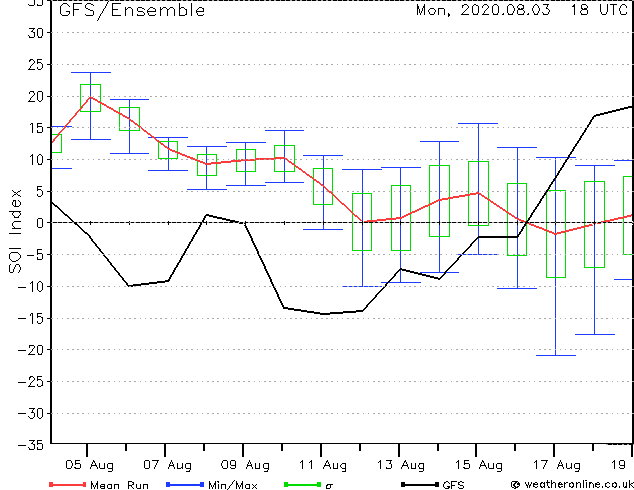
Task: Click the '10' y-axis label
Action: 36,160
